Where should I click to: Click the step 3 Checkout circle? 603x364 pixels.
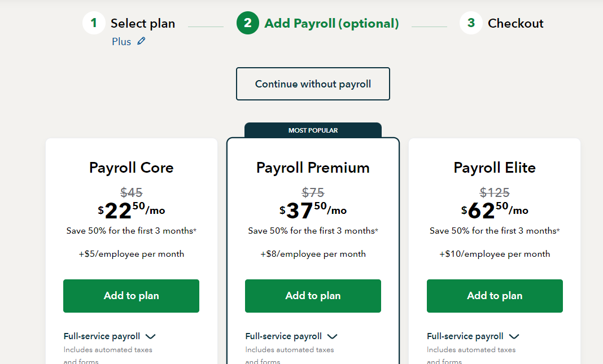click(x=471, y=23)
